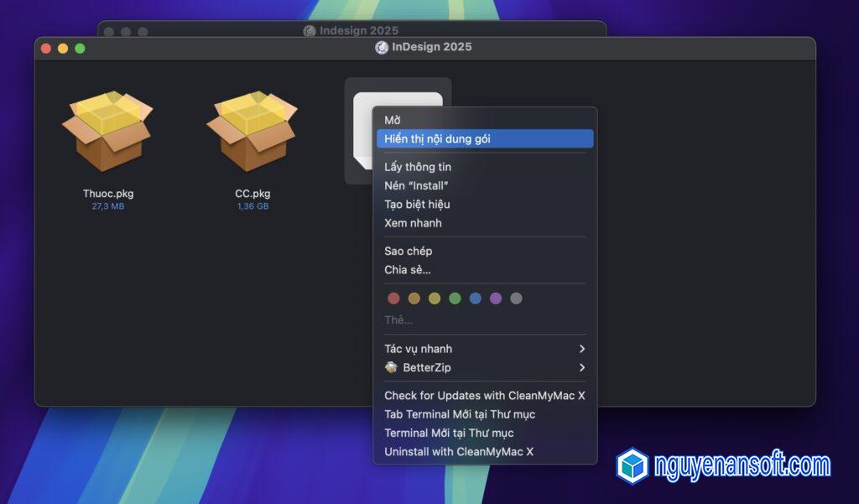Image resolution: width=859 pixels, height=504 pixels.
Task: Click "Terminal Mới tại Thư mục"
Action: (449, 433)
